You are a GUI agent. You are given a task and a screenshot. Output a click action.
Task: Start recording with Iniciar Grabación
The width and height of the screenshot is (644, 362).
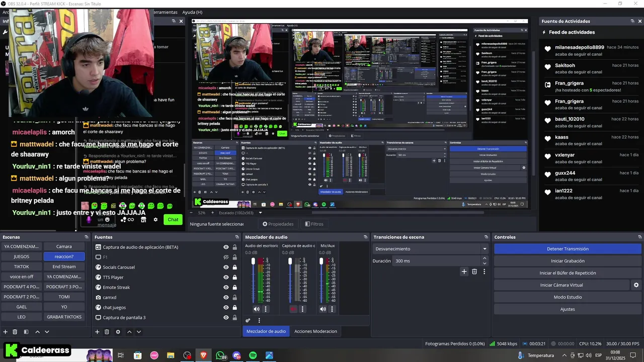pos(568,261)
